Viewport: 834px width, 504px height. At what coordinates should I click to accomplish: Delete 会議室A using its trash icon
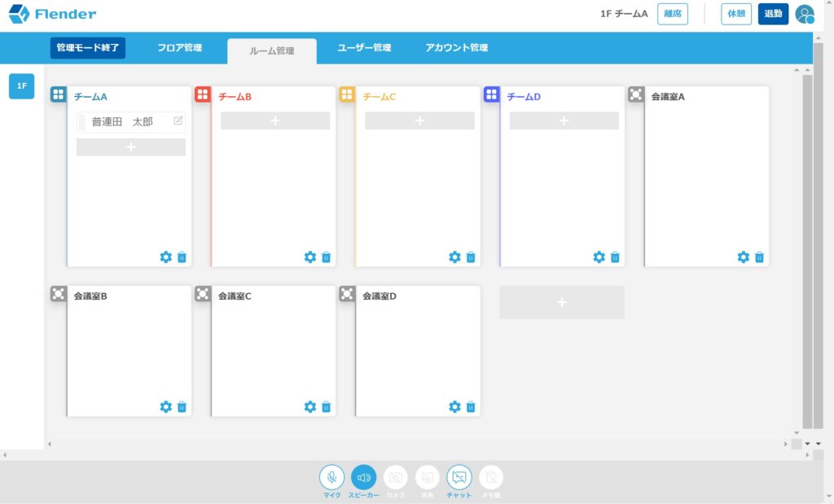pyautogui.click(x=759, y=257)
